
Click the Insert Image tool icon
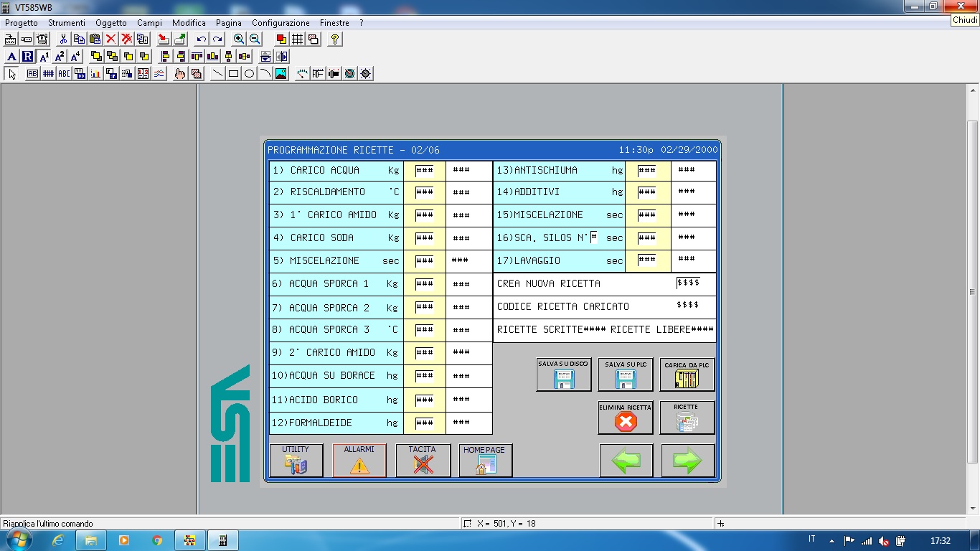tap(281, 74)
